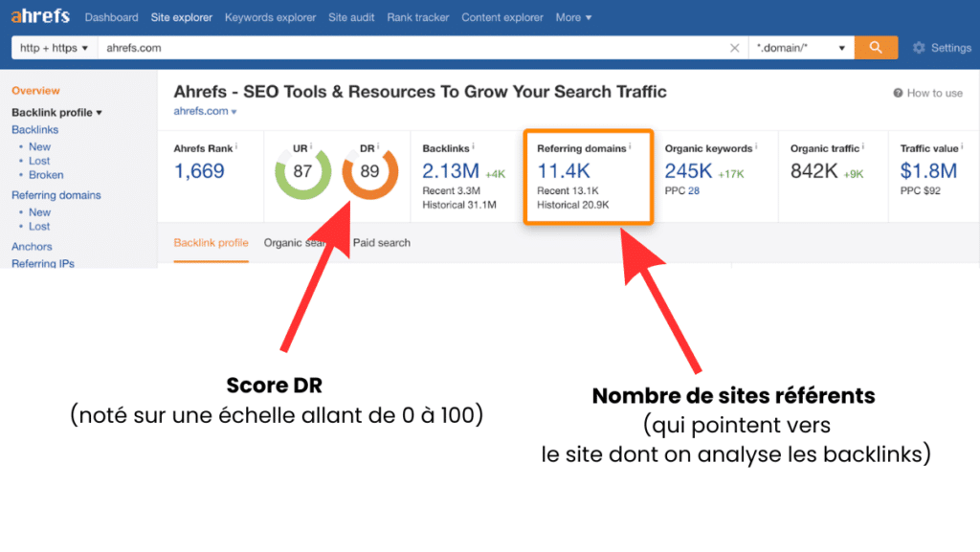Select Site explorer in the top navigation
The width and height of the screenshot is (980, 552).
click(181, 17)
